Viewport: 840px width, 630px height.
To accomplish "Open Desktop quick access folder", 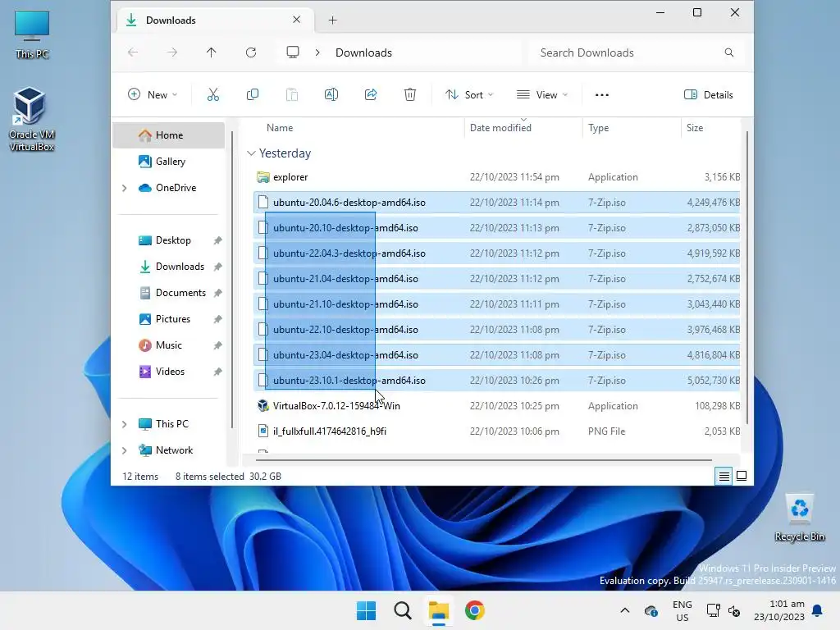I will 169,240.
